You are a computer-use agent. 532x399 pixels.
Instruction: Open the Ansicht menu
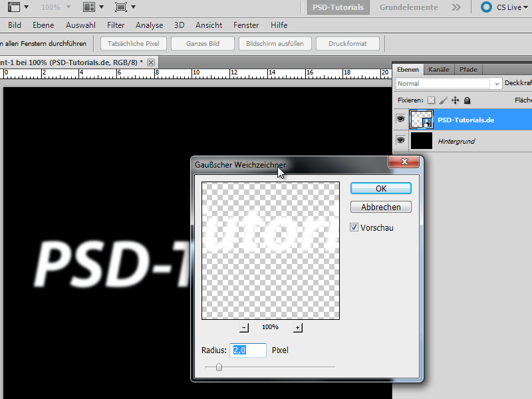click(209, 25)
